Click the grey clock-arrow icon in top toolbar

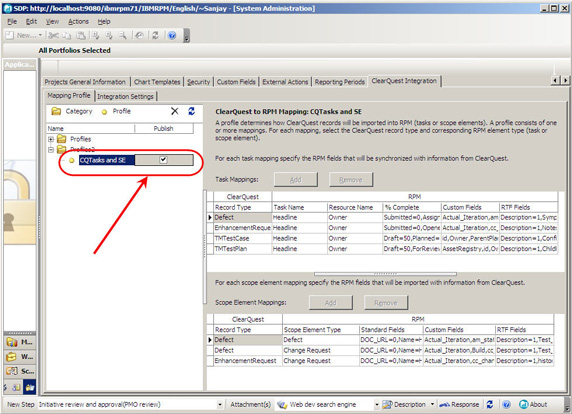coord(139,35)
